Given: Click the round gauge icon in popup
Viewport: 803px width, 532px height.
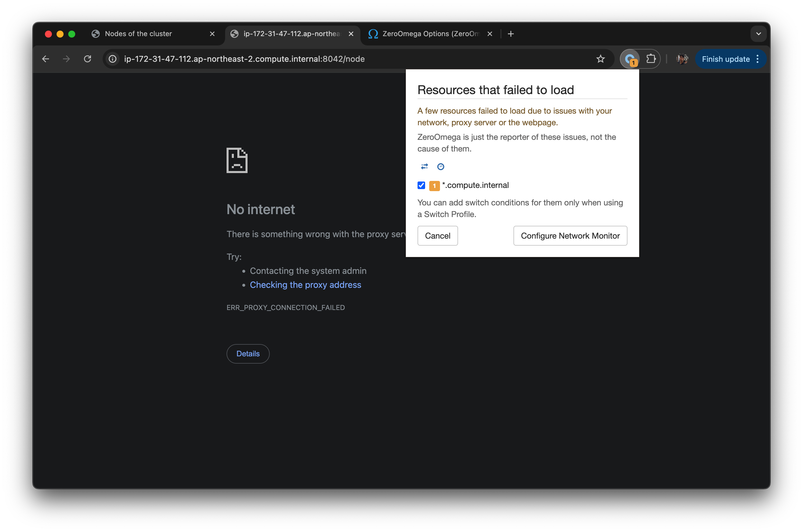Looking at the screenshot, I should [440, 166].
